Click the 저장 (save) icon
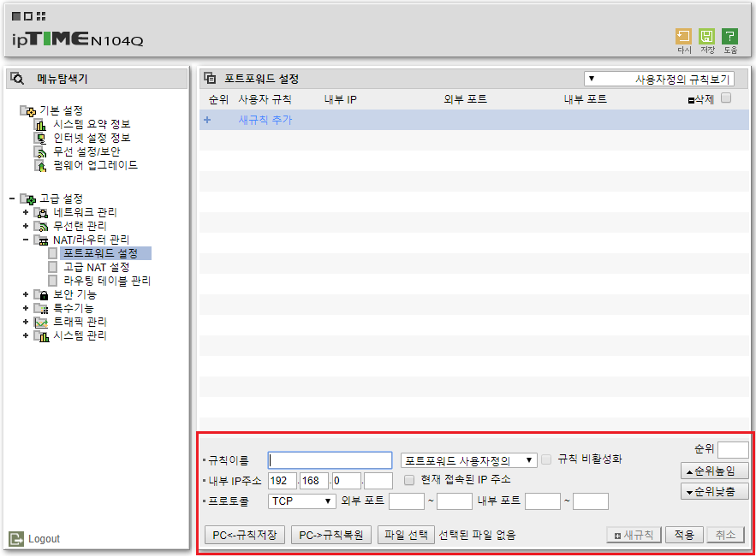756x557 pixels. 706,37
